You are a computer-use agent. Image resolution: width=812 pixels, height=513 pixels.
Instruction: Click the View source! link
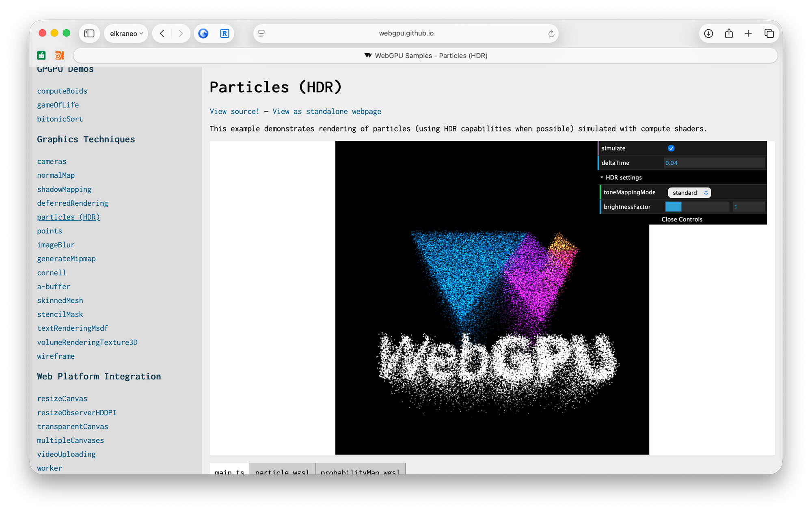pos(234,111)
